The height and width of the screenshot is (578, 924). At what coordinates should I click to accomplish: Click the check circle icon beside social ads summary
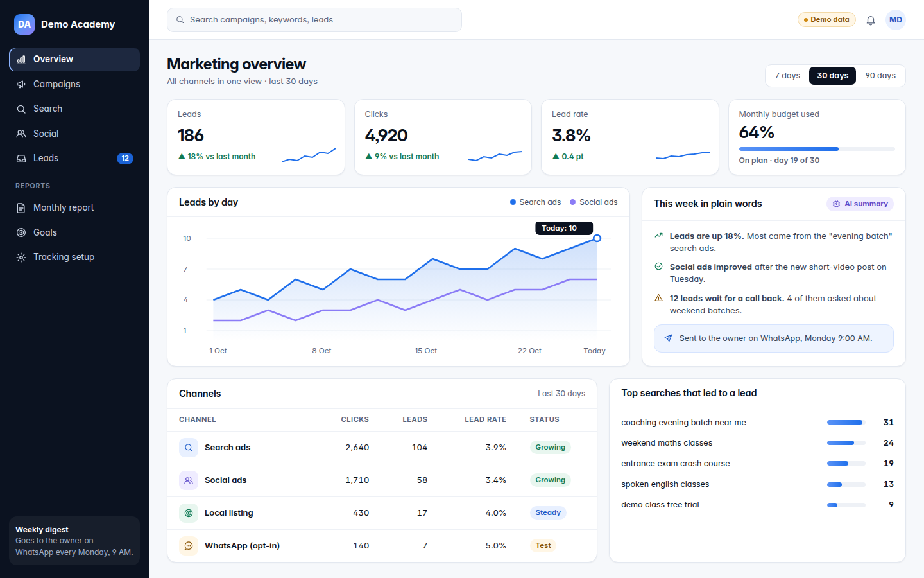(x=658, y=267)
